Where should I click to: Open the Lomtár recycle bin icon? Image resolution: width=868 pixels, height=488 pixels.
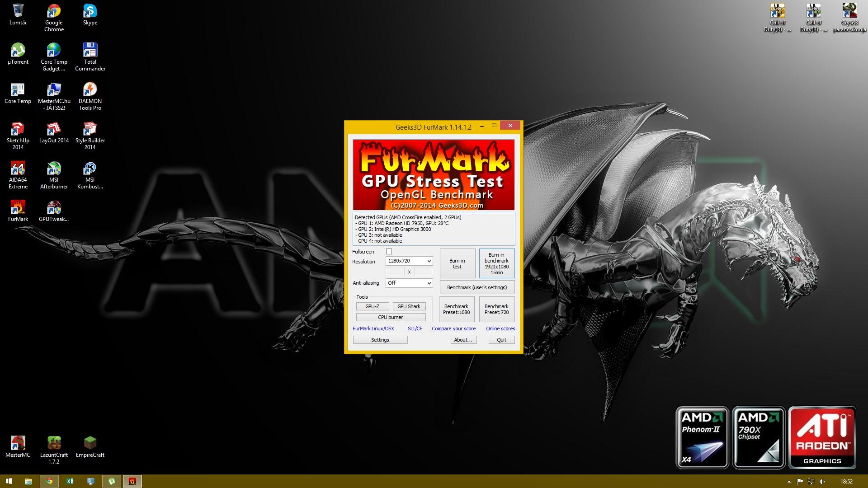click(18, 14)
